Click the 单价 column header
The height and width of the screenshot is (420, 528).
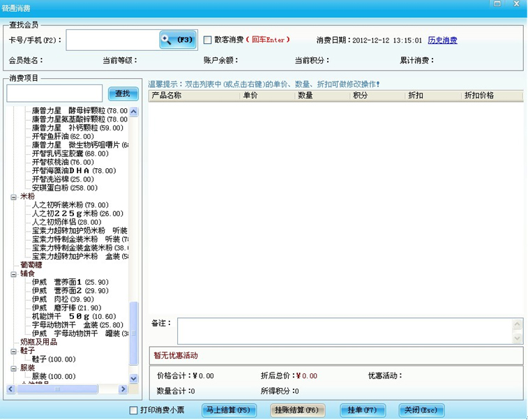(x=267, y=96)
